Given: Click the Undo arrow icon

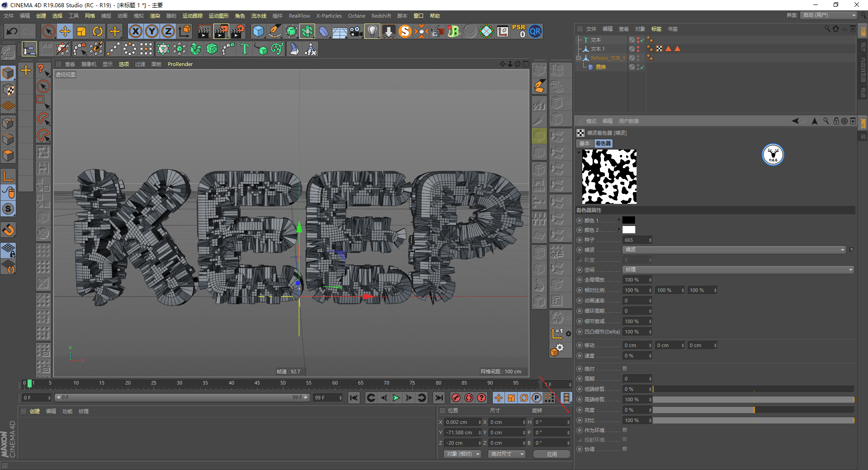Looking at the screenshot, I should pyautogui.click(x=12, y=31).
